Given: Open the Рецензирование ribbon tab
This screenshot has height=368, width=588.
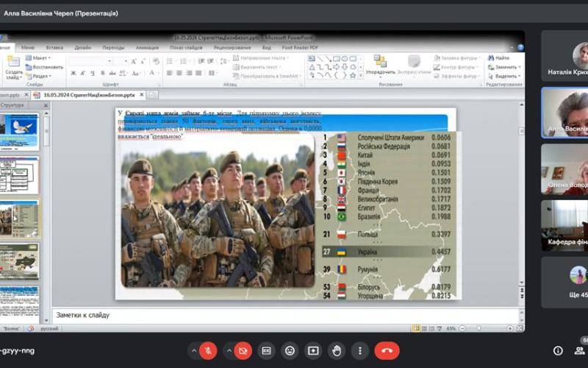Looking at the screenshot, I should click(232, 48).
